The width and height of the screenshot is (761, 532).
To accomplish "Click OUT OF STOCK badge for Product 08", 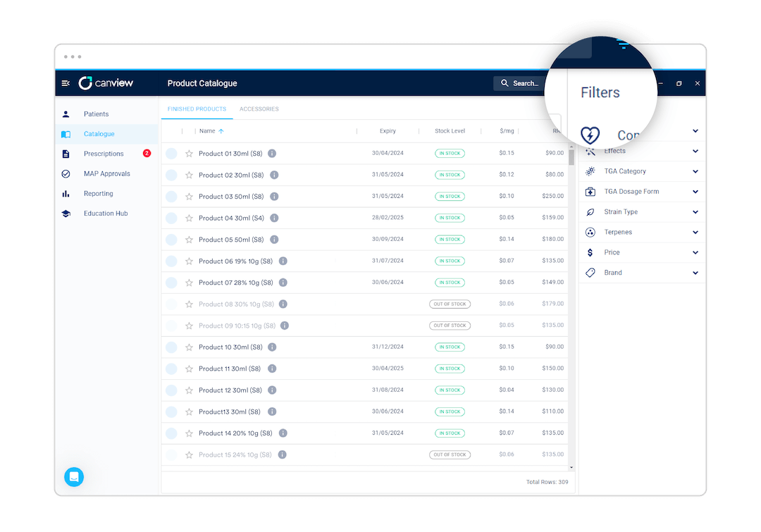I will point(450,304).
